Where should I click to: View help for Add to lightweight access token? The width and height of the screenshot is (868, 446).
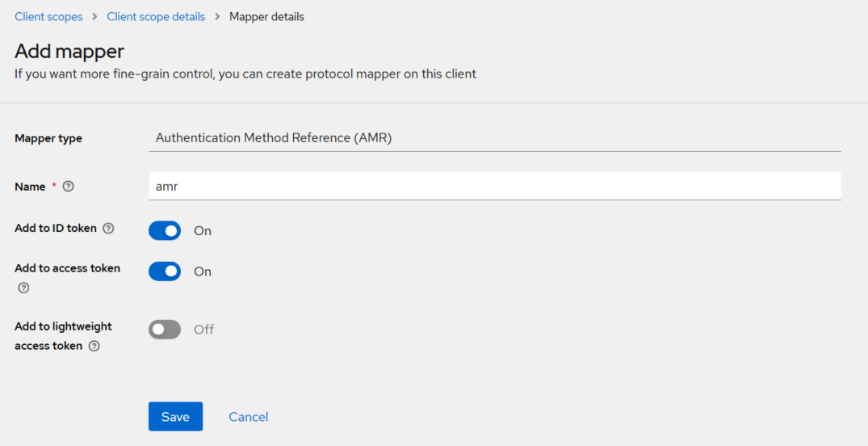coord(94,346)
